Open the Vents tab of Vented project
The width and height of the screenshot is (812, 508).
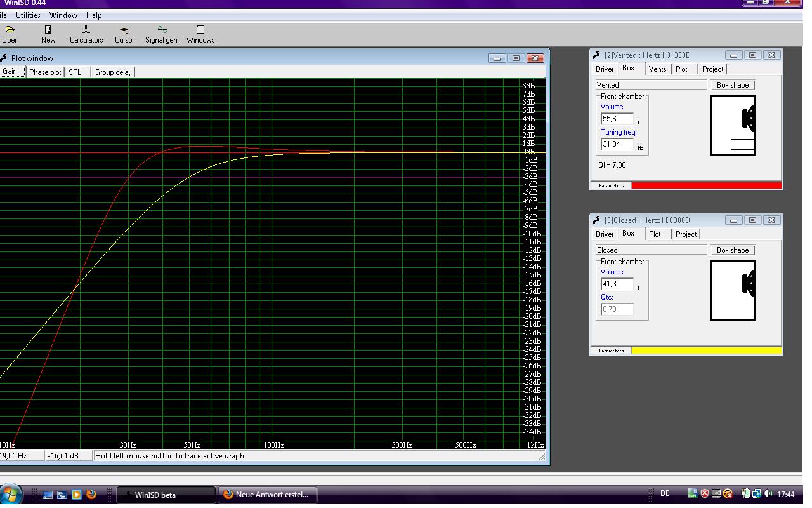click(x=657, y=69)
